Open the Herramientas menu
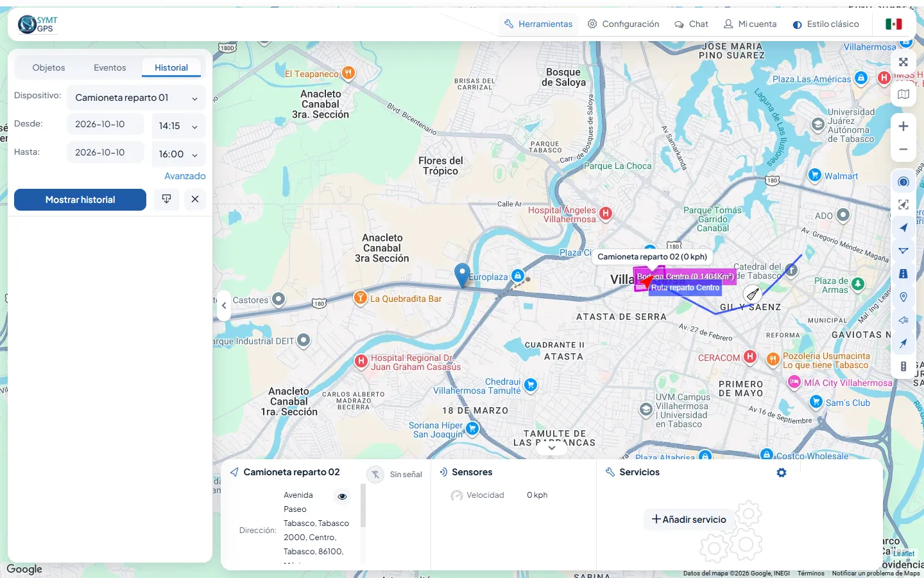 tap(538, 24)
